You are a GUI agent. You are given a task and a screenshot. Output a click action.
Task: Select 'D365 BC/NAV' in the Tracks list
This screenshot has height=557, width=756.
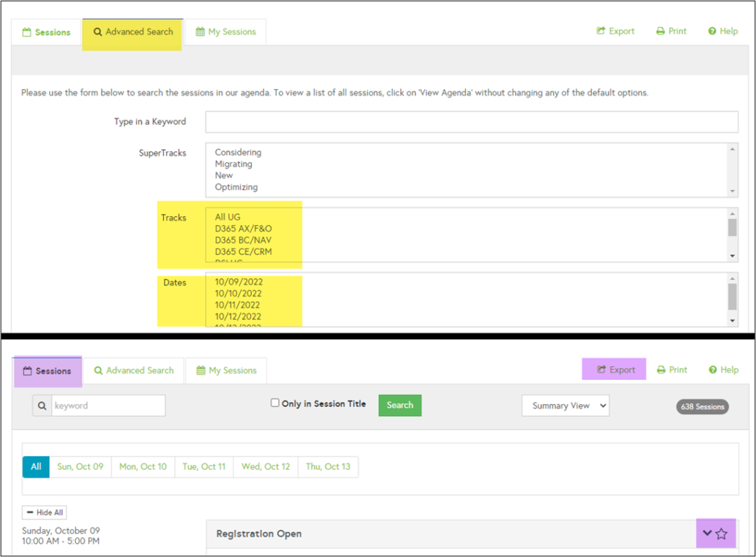pyautogui.click(x=243, y=240)
